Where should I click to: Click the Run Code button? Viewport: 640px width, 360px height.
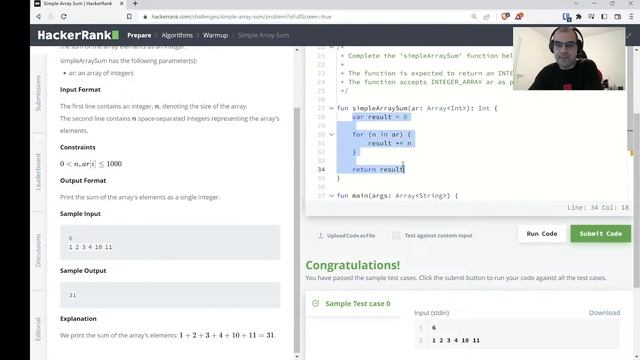(x=542, y=234)
